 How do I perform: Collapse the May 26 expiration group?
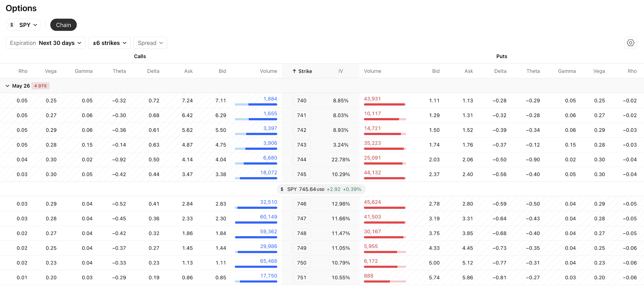pos(8,86)
